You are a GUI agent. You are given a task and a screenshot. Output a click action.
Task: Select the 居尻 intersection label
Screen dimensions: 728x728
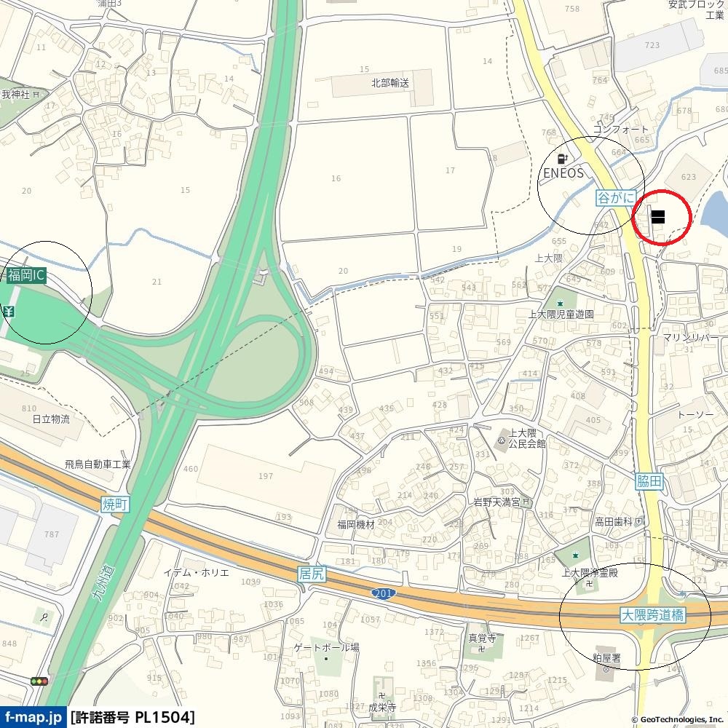311,574
